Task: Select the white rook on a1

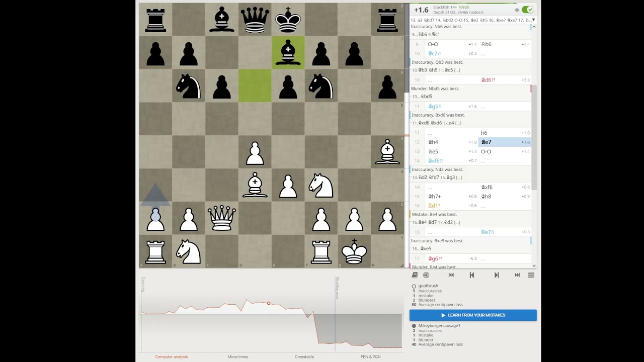Action: (x=155, y=251)
